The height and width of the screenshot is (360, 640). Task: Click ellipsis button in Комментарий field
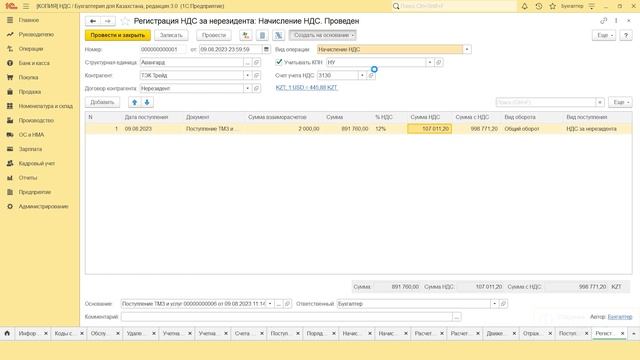pos(457,317)
